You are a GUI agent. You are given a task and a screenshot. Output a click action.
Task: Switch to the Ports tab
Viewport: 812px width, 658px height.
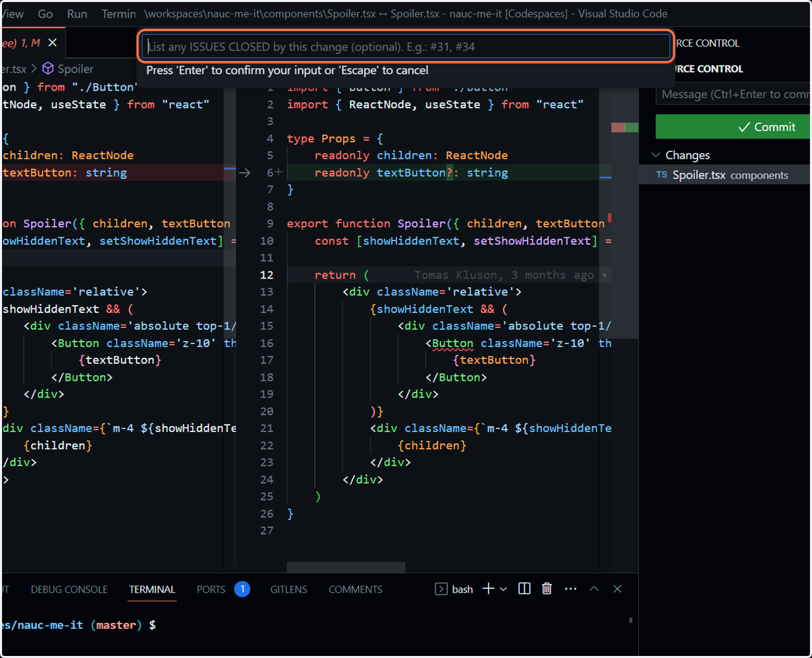point(211,589)
